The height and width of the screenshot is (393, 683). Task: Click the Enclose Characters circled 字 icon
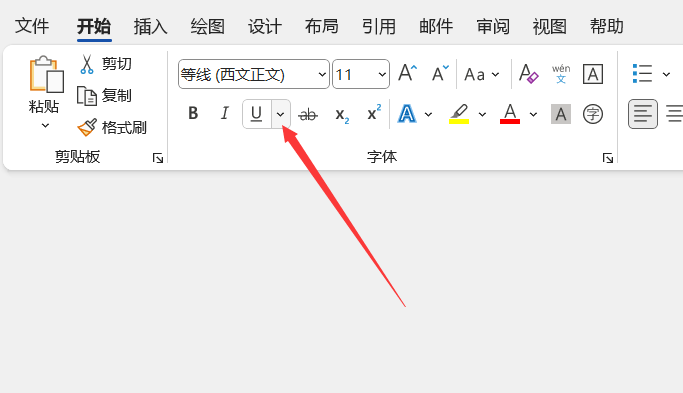(593, 114)
